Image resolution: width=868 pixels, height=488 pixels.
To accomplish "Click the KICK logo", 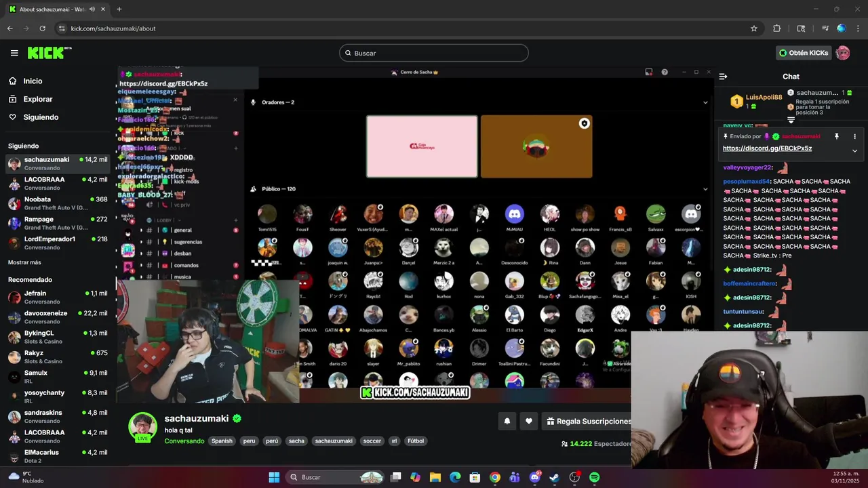I will pos(50,53).
